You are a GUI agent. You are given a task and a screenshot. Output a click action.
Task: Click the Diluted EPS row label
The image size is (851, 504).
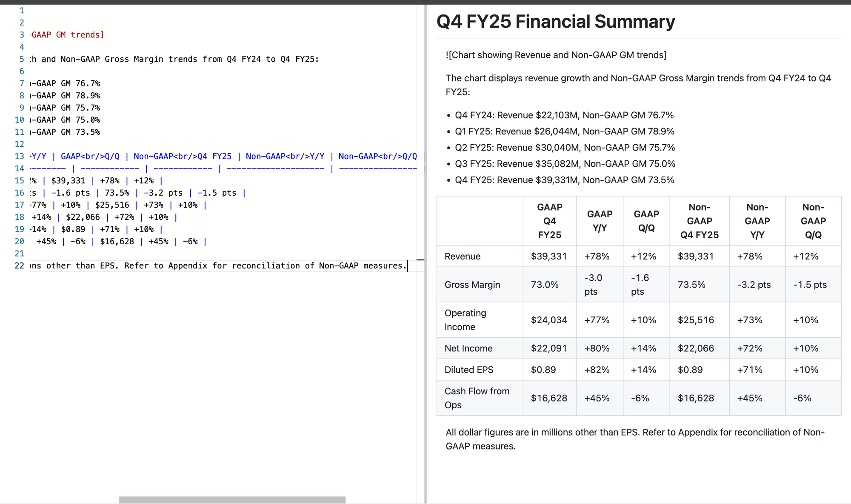[469, 370]
